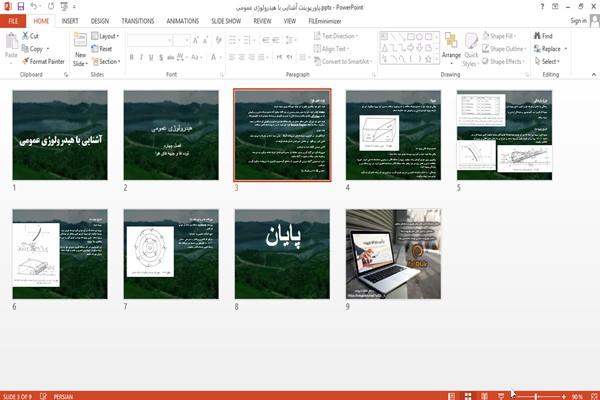
Task: Click the Format Painter brush
Action: (x=25, y=61)
